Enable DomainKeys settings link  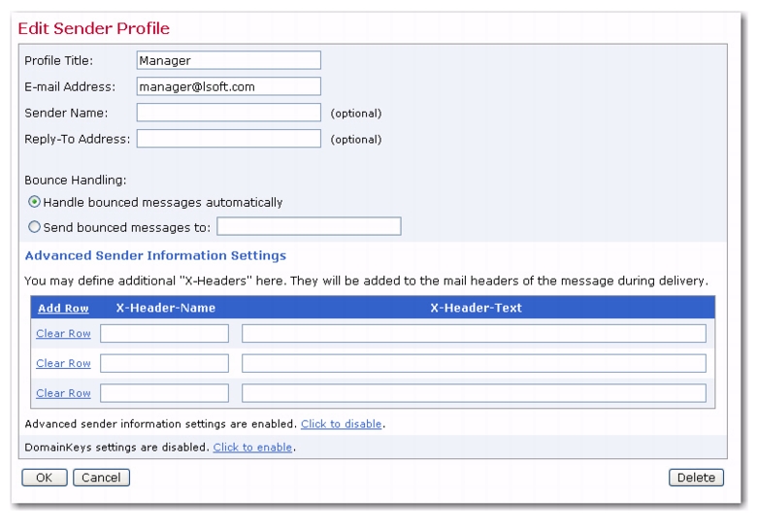pyautogui.click(x=252, y=448)
